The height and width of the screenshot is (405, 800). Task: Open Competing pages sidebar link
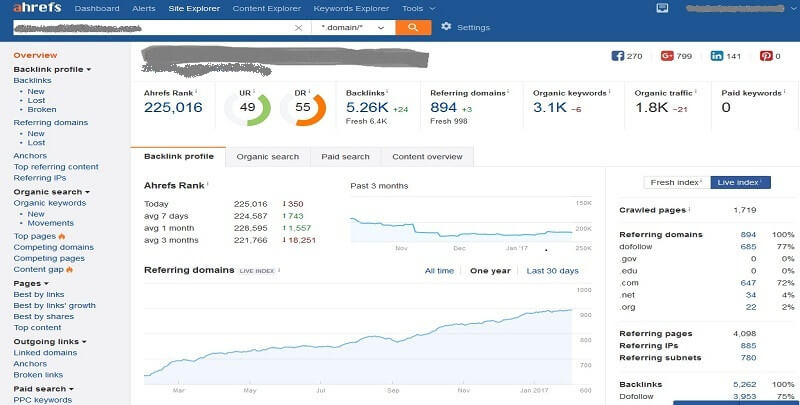coord(49,259)
